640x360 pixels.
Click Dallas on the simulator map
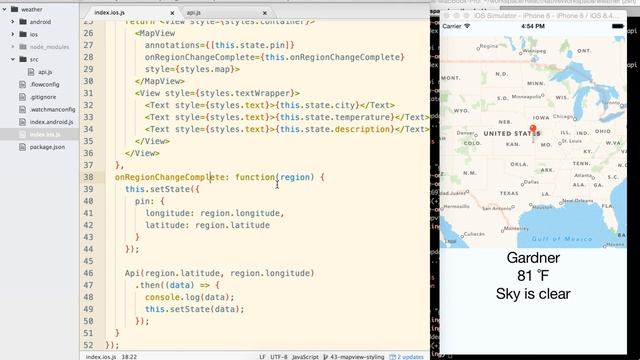(531, 182)
